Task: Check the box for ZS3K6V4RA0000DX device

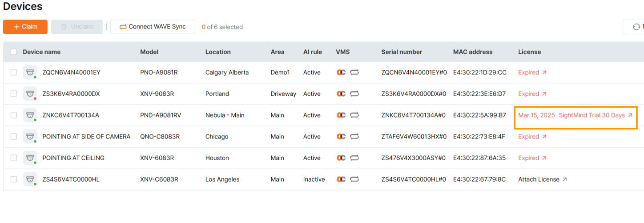Action: (14, 94)
